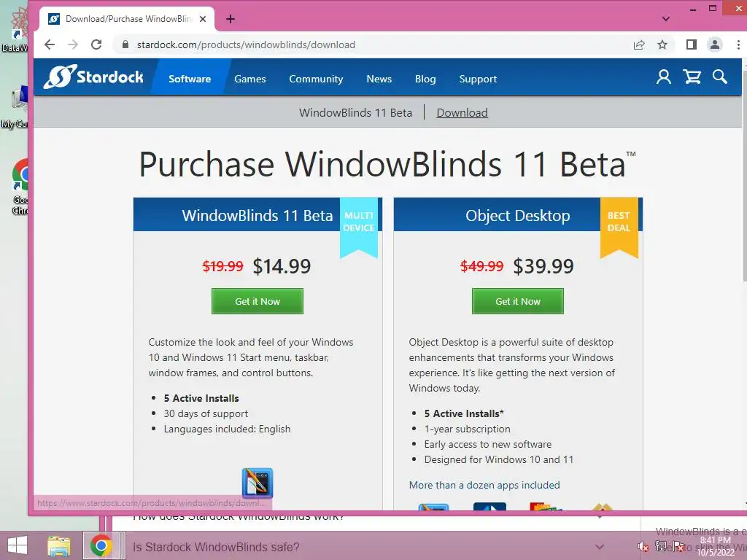Open the Software menu
Screen dimensions: 747x560
click(x=190, y=79)
